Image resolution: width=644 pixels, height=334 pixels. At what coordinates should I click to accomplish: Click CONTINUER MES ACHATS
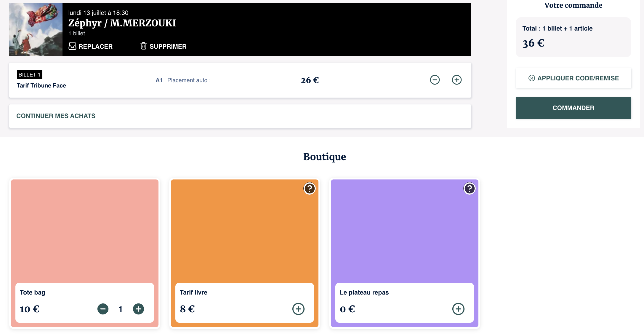[x=56, y=116]
